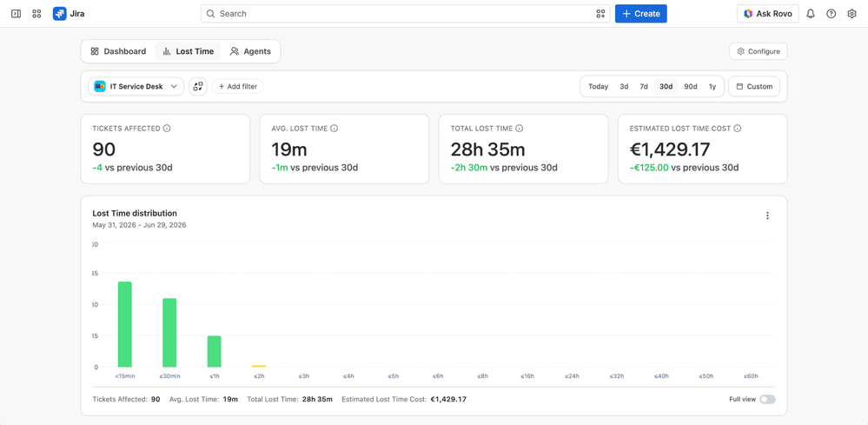Click the ≤1h green bar

coord(215,351)
